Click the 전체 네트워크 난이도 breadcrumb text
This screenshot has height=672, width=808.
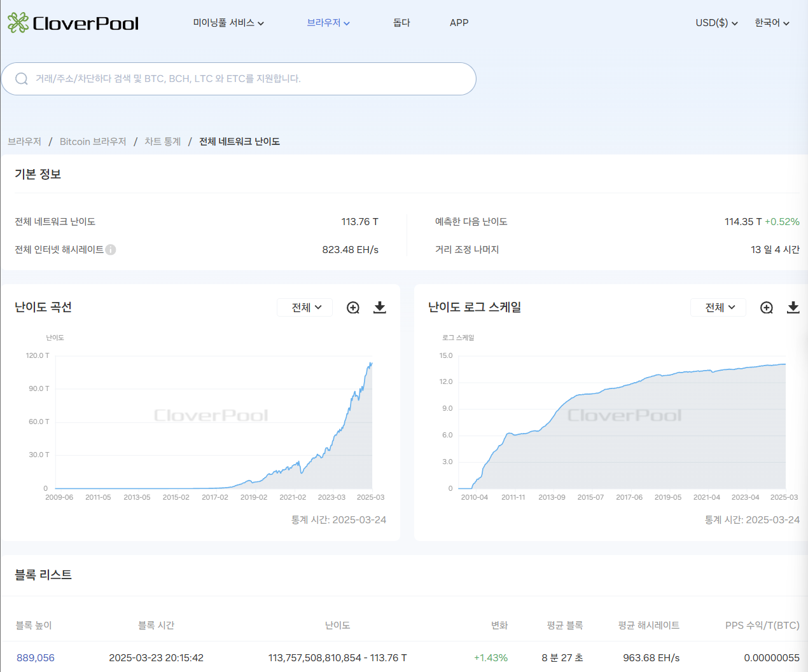[x=240, y=142]
